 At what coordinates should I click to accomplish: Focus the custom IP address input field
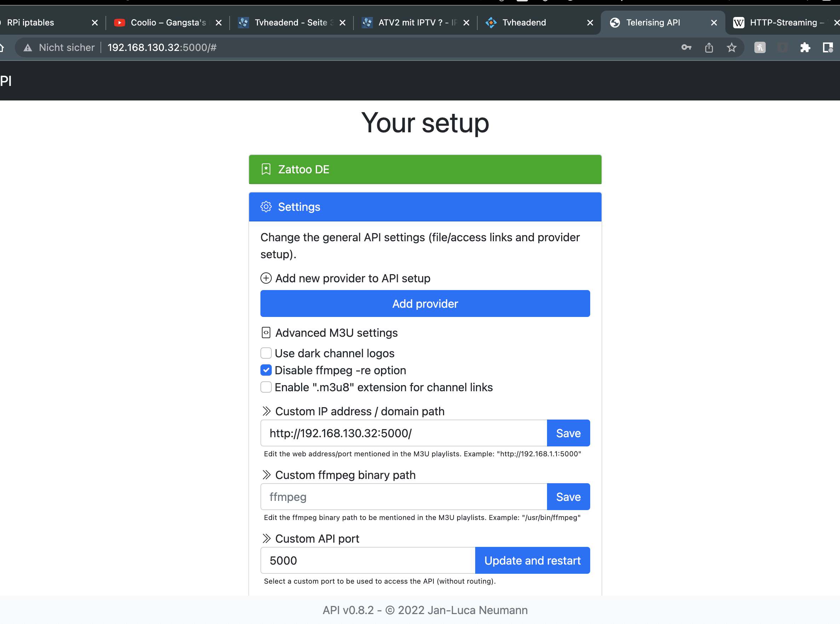404,433
